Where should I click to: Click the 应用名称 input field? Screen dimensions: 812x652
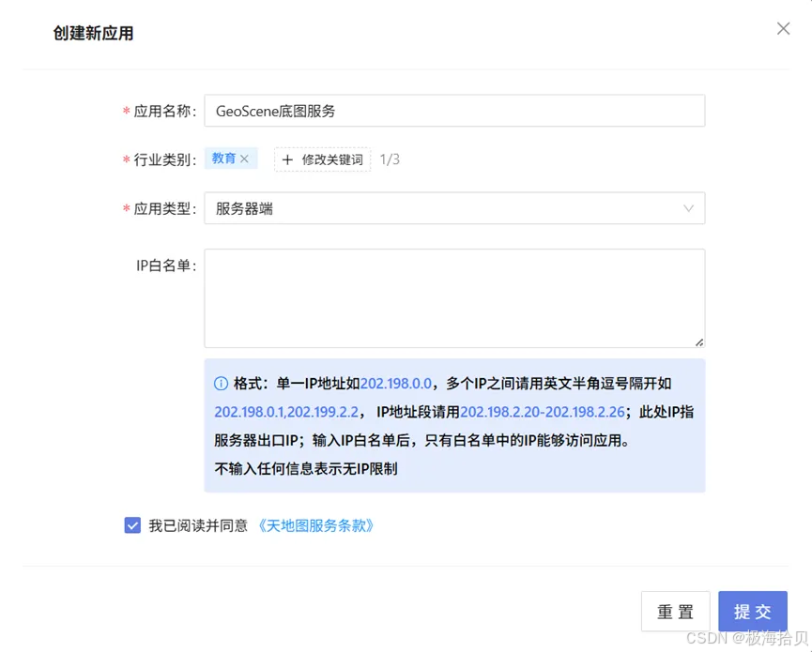click(454, 111)
